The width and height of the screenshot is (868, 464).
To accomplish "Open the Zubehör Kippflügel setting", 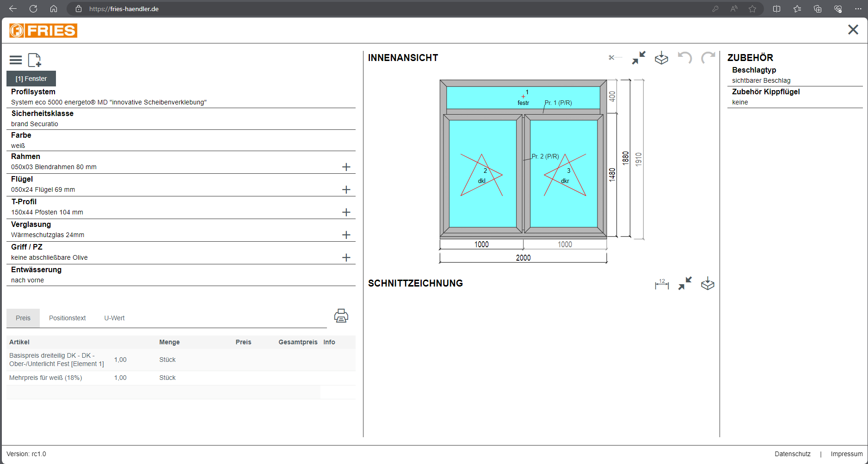I will [795, 97].
